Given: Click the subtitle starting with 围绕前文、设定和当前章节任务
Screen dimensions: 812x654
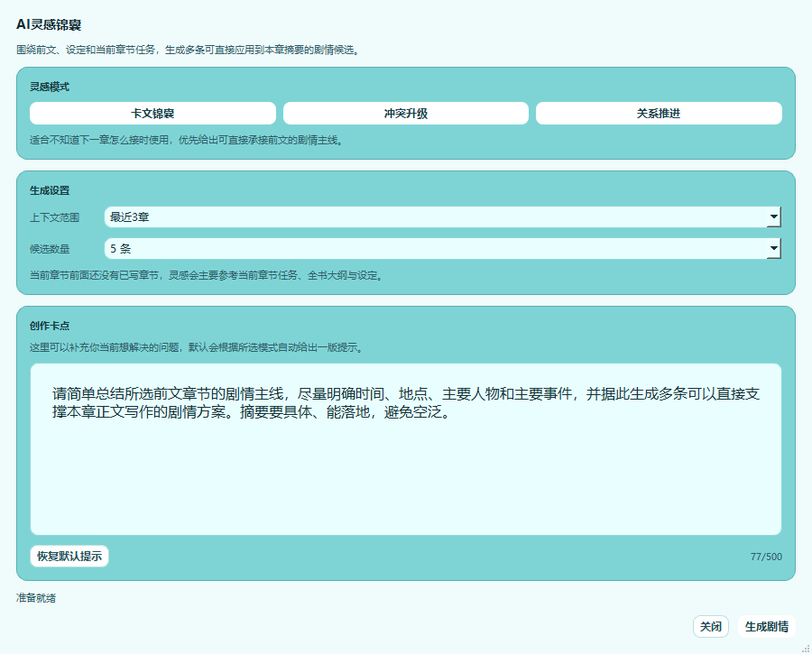Looking at the screenshot, I should click(x=188, y=50).
